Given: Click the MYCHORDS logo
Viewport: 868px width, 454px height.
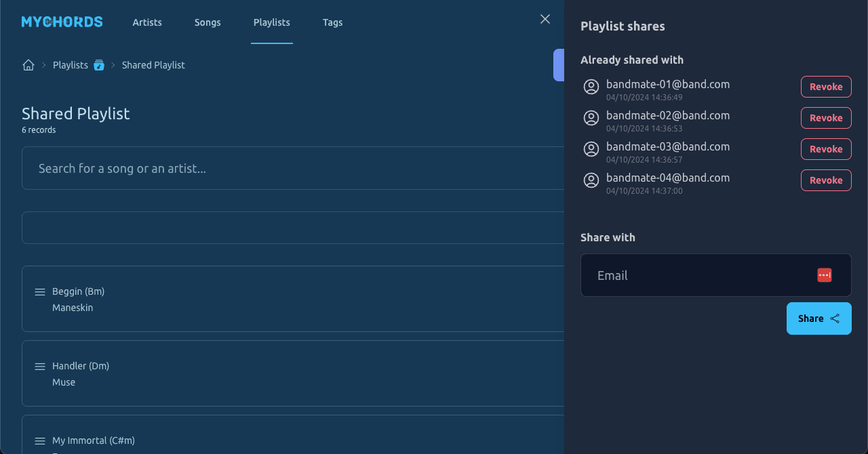Looking at the screenshot, I should (62, 22).
